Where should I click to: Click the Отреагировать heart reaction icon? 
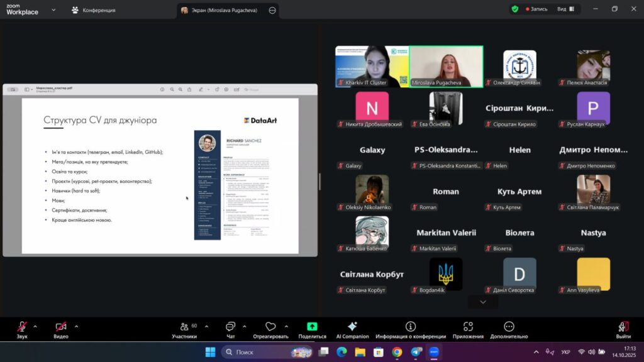[270, 327]
